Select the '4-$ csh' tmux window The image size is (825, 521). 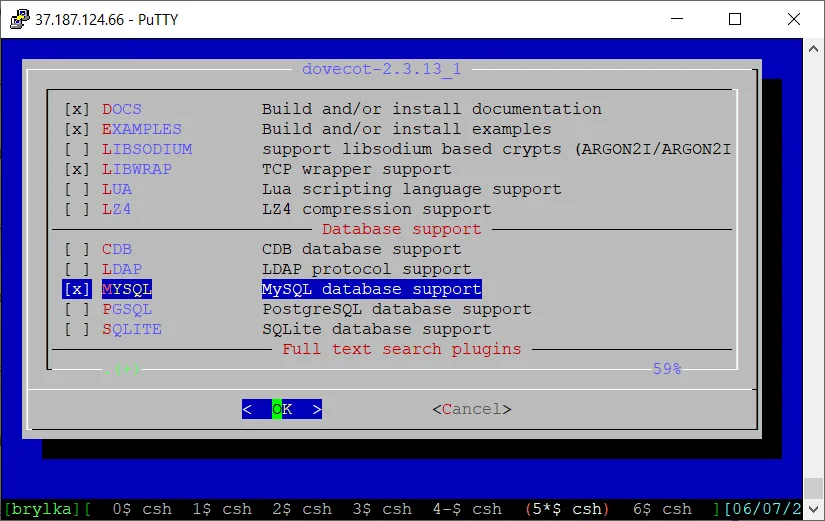tap(467, 509)
